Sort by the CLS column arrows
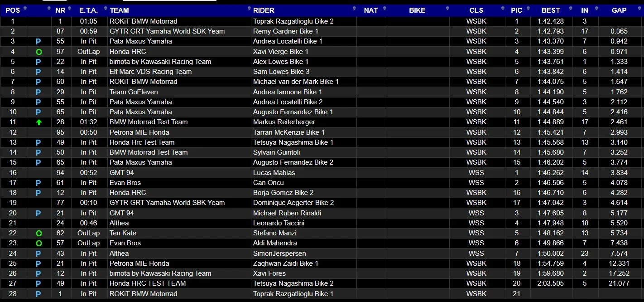This screenshot has height=302, width=644. 503,9
